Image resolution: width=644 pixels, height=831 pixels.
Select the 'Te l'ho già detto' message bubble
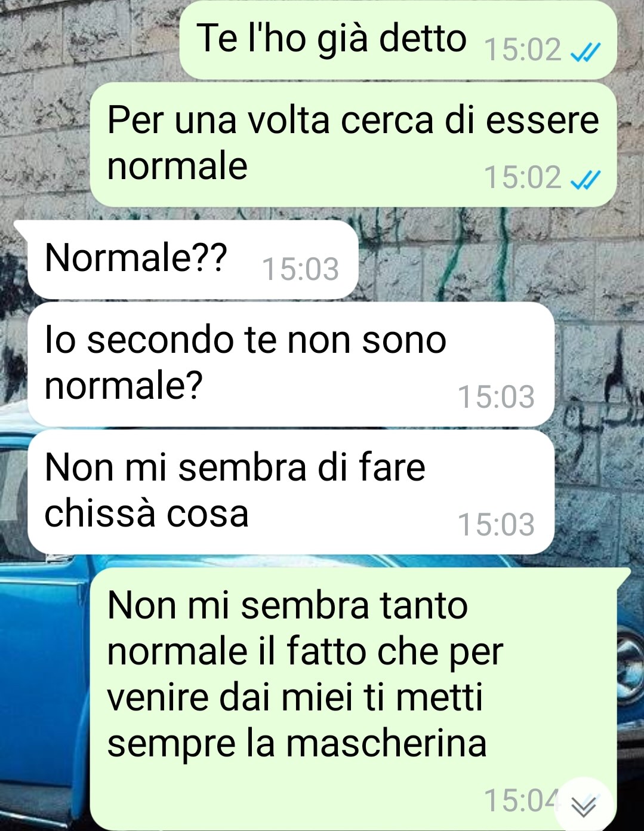pos(398,39)
